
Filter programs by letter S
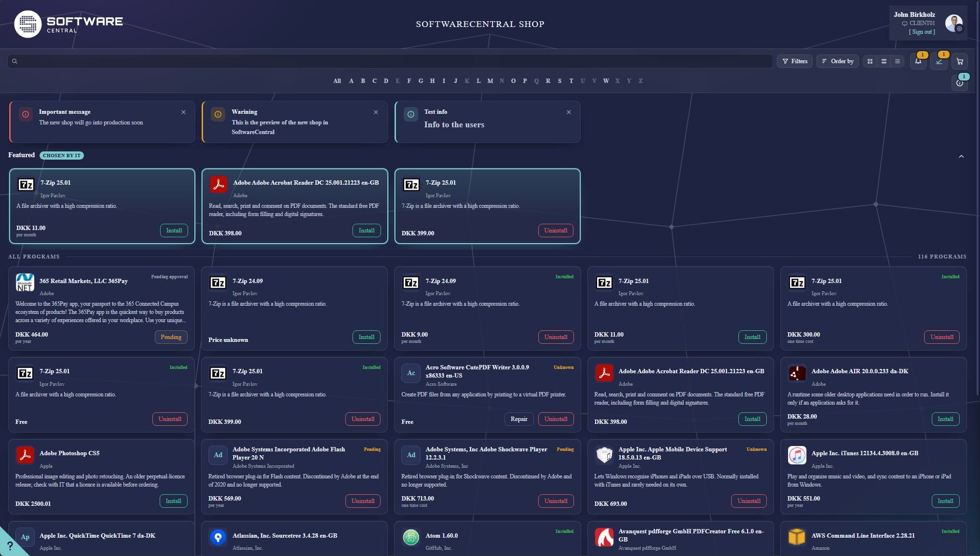559,81
